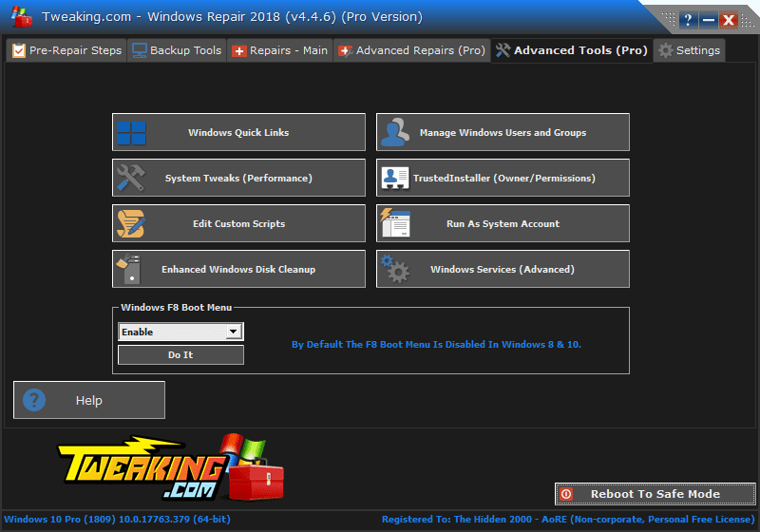Click the Windows F8 Boot Menu group label
The image size is (760, 532).
(177, 307)
